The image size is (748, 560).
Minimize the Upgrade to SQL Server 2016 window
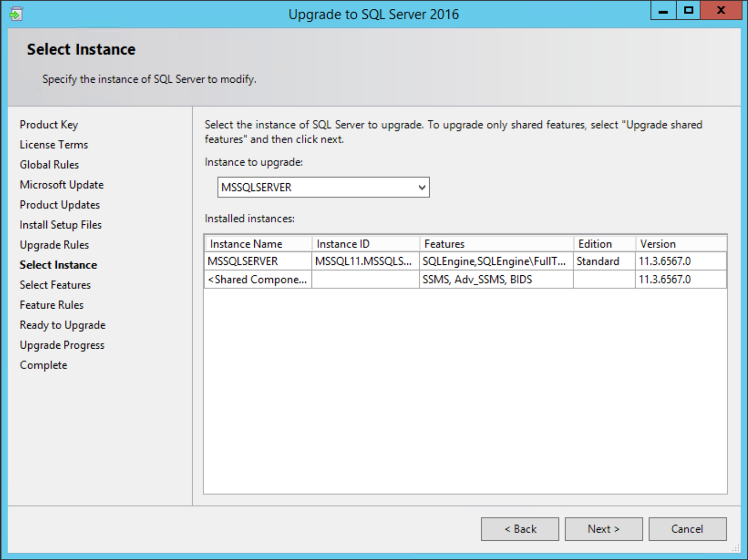[x=663, y=10]
